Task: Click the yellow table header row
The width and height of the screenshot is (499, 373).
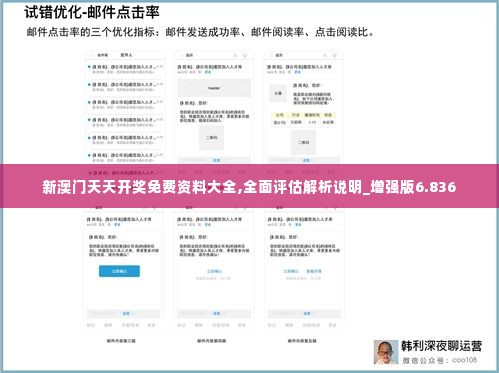Action: click(304, 115)
